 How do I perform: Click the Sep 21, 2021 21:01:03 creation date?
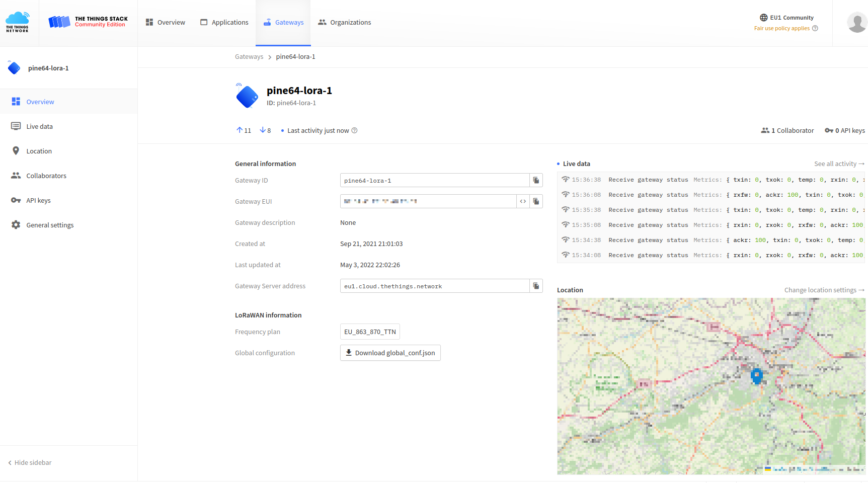coord(371,244)
